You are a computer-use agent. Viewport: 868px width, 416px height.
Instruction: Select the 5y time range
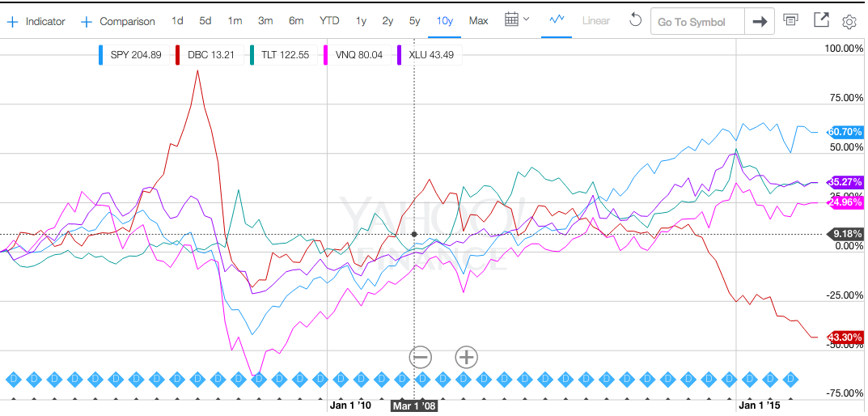414,21
